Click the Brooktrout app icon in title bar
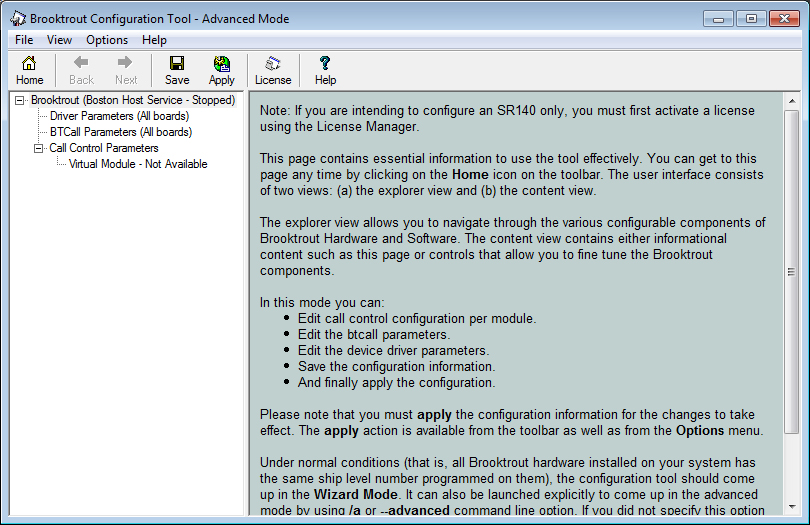810x525 pixels. coord(18,18)
